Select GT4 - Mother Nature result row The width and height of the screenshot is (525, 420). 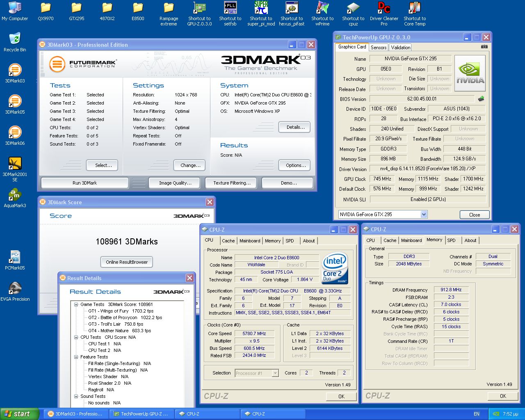click(x=119, y=331)
